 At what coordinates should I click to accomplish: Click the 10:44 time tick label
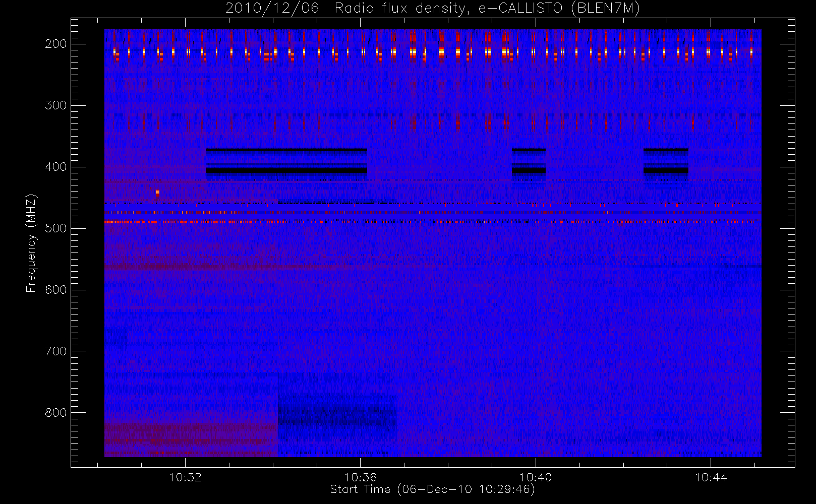click(711, 477)
